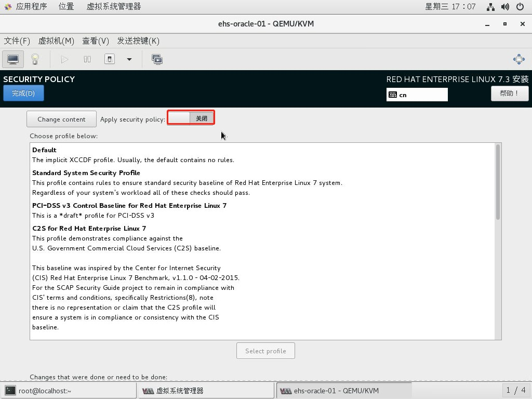Toggle the Apply security policy switch

(191, 118)
